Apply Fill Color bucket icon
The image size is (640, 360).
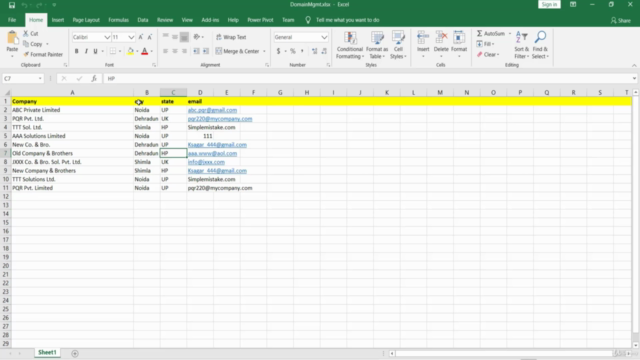tap(130, 51)
